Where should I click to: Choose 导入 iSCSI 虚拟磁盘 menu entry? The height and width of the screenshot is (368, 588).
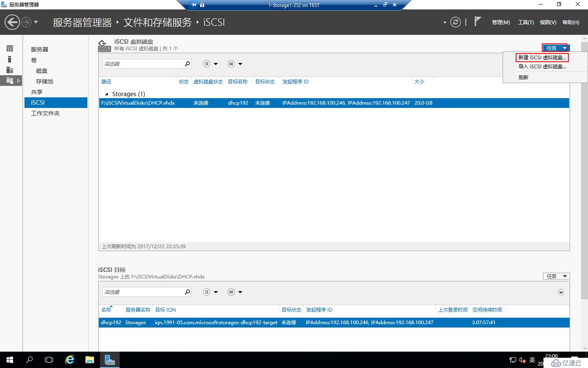pos(542,67)
